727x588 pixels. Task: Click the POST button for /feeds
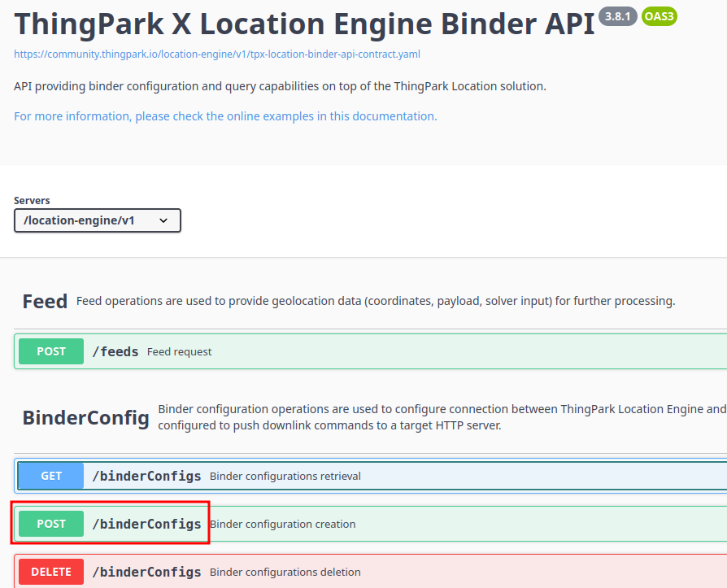coord(51,351)
